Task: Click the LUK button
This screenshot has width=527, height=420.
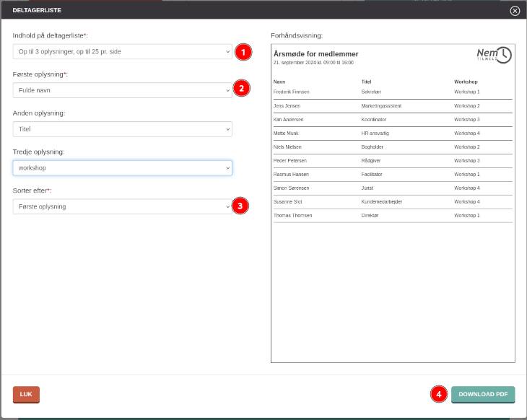Action: [26, 395]
